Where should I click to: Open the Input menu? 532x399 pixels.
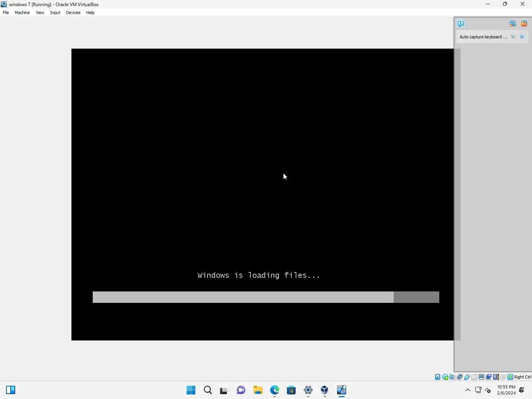coord(55,13)
